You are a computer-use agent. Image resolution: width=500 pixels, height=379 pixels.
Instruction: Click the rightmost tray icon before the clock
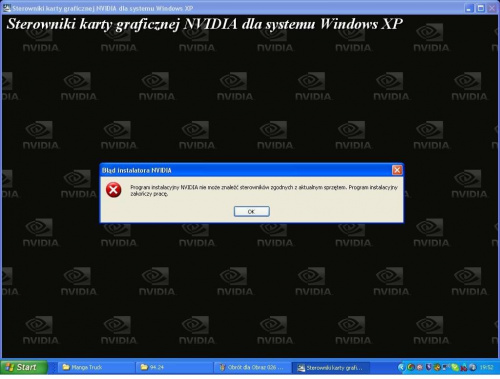tap(473, 367)
